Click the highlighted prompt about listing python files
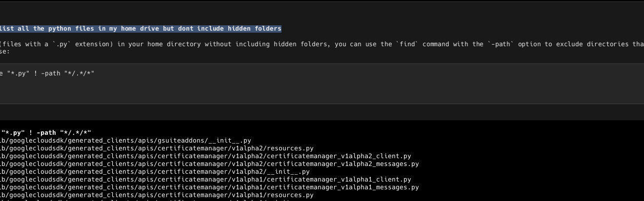This screenshot has height=201, width=644. pyautogui.click(x=141, y=29)
